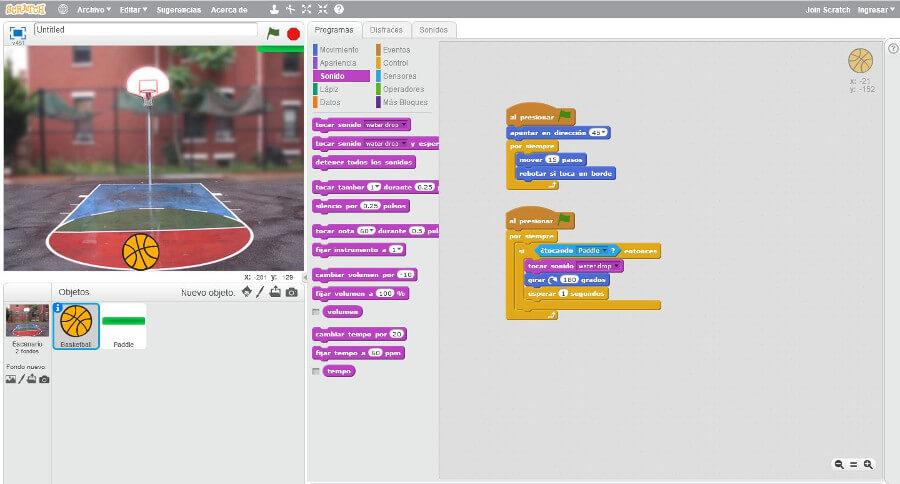Upload backdrop from file
The height and width of the screenshot is (484, 900).
[x=32, y=379]
